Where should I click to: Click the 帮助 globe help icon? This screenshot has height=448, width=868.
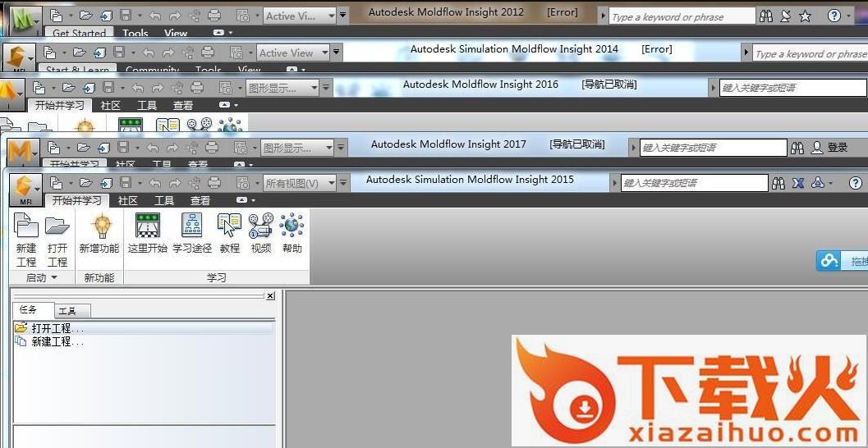(x=292, y=226)
